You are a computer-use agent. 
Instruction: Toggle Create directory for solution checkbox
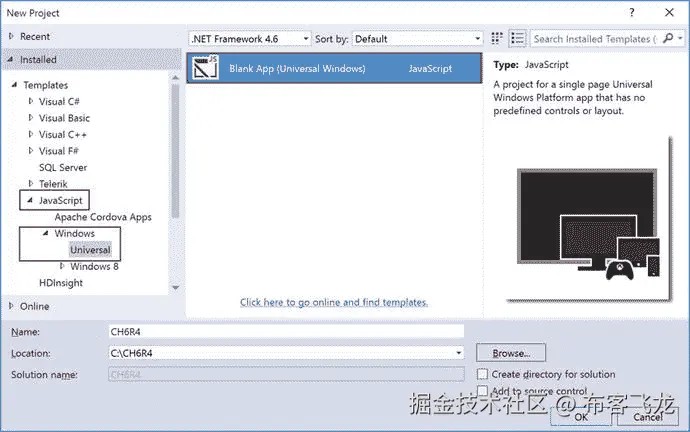(482, 374)
